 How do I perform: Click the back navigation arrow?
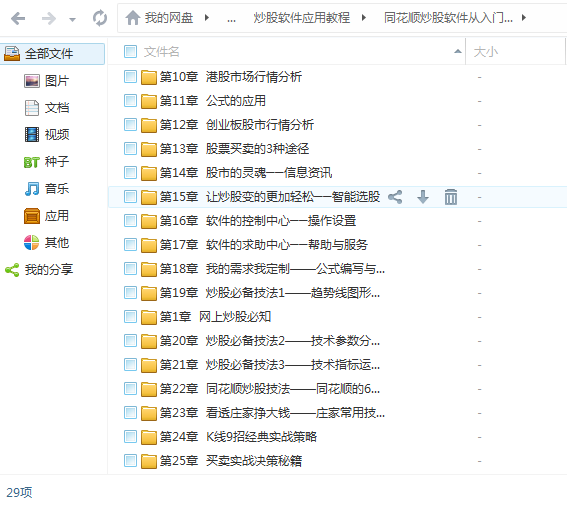click(18, 18)
